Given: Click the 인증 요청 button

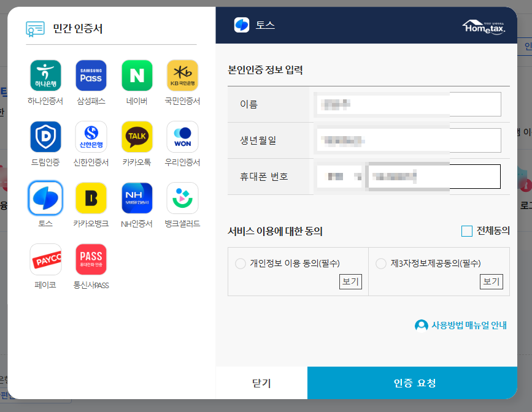Looking at the screenshot, I should (412, 383).
